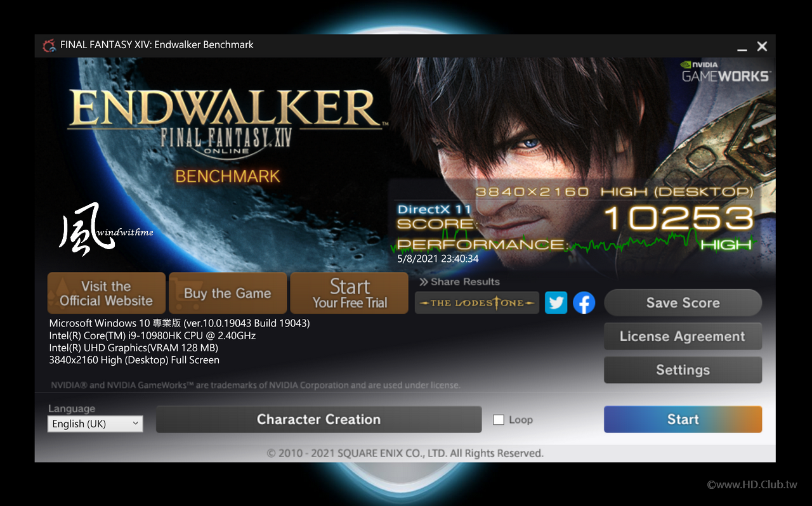
Task: Save Score of the benchmark
Action: point(683,302)
